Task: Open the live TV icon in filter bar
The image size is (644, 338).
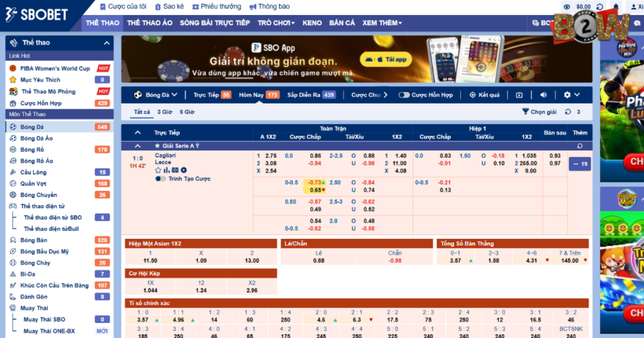Action: [519, 95]
